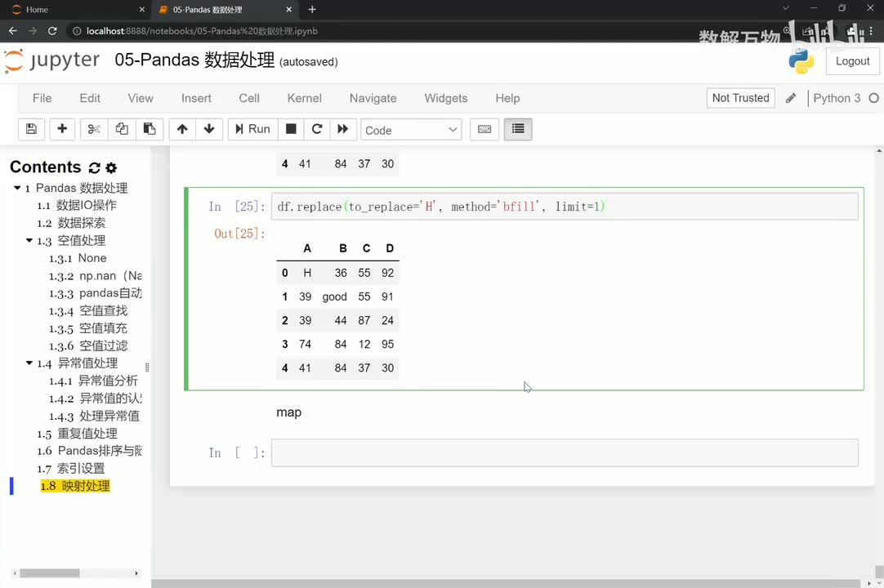Image resolution: width=884 pixels, height=588 pixels.
Task: Go to section 1.3.3 pandas自动
Action: click(95, 293)
